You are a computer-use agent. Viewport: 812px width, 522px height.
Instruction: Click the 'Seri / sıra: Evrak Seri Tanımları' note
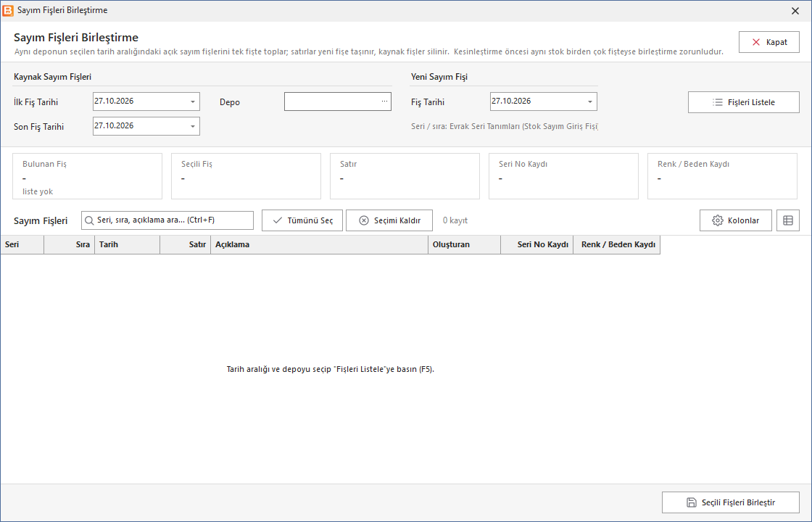[505, 126]
